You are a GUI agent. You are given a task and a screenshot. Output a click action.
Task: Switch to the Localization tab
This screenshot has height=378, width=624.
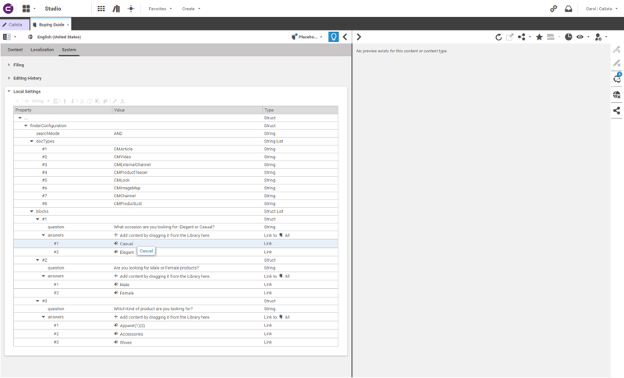[x=42, y=50]
